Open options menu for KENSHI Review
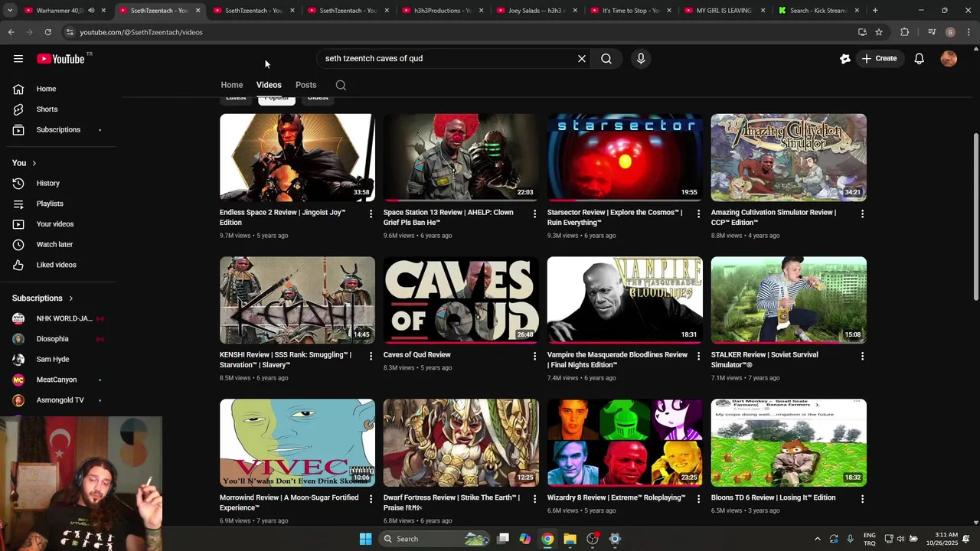This screenshot has height=551, width=980. pos(371,356)
